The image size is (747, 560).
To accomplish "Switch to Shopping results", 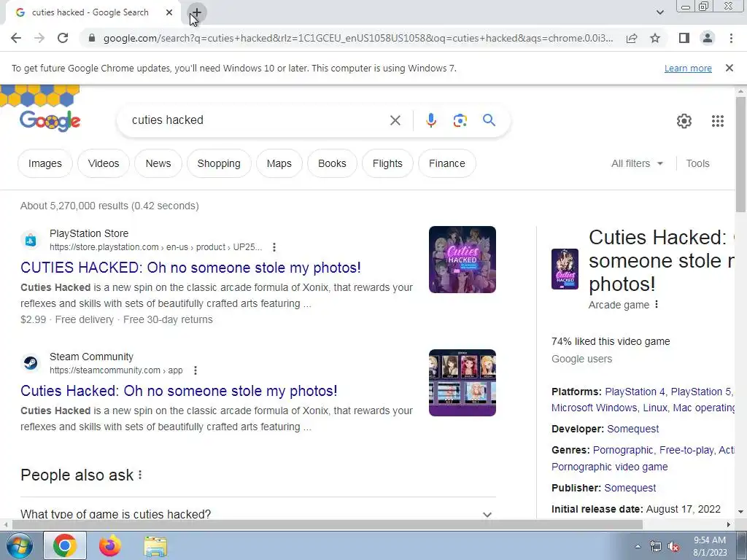I will click(219, 163).
